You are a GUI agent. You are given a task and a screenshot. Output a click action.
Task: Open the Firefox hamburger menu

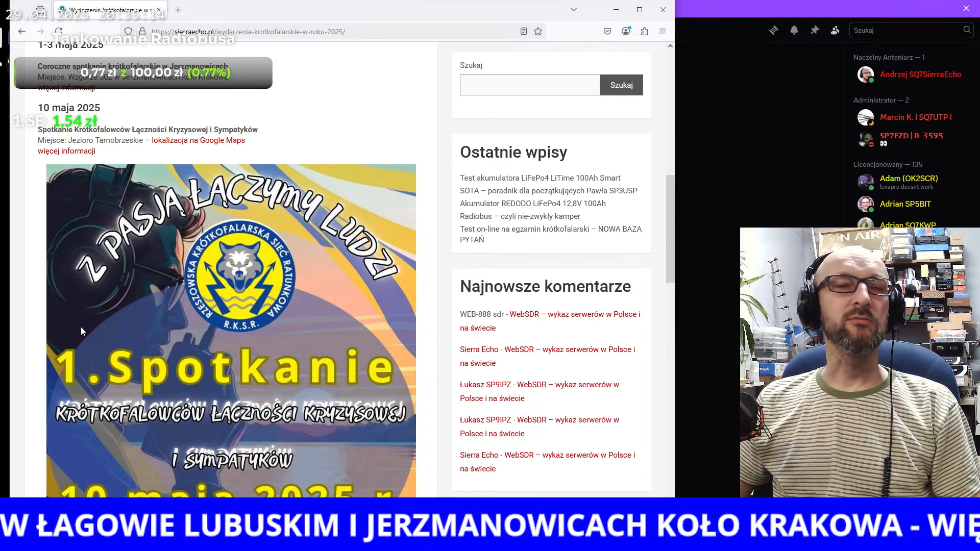(x=663, y=31)
